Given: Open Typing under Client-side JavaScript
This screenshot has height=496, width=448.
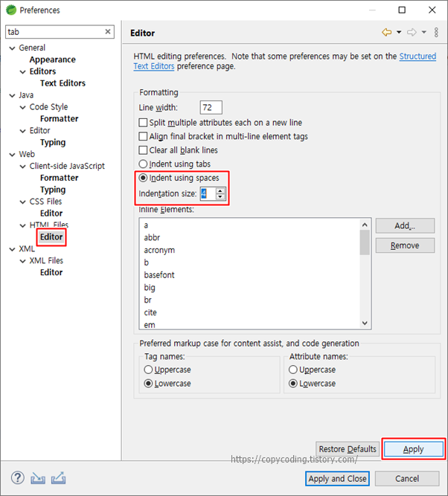Looking at the screenshot, I should 53,190.
